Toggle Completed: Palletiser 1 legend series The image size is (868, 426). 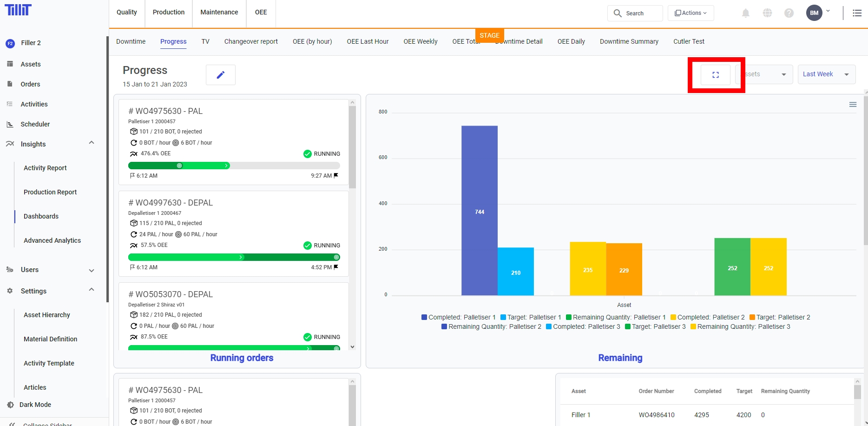click(x=458, y=317)
